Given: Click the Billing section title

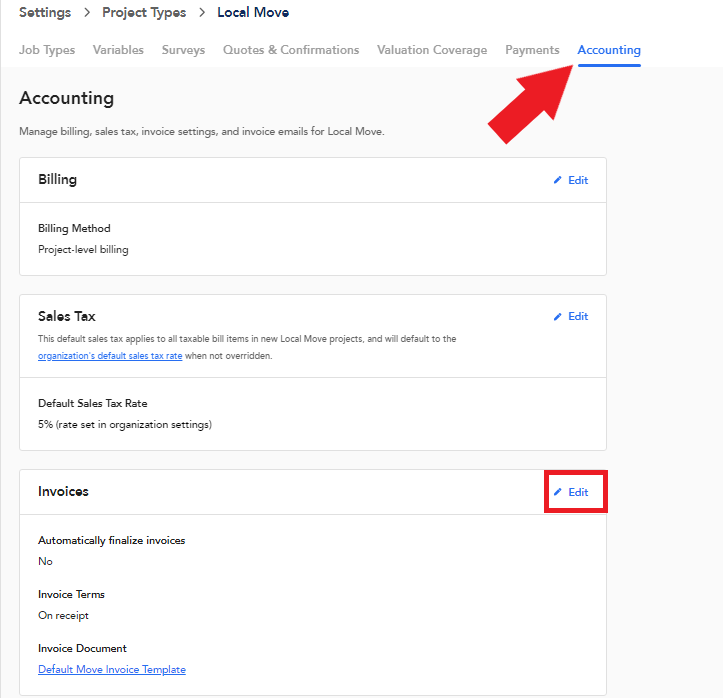Looking at the screenshot, I should coord(58,179).
